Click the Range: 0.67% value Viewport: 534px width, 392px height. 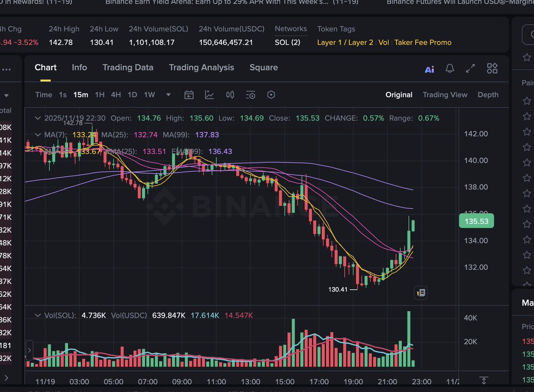coord(429,118)
